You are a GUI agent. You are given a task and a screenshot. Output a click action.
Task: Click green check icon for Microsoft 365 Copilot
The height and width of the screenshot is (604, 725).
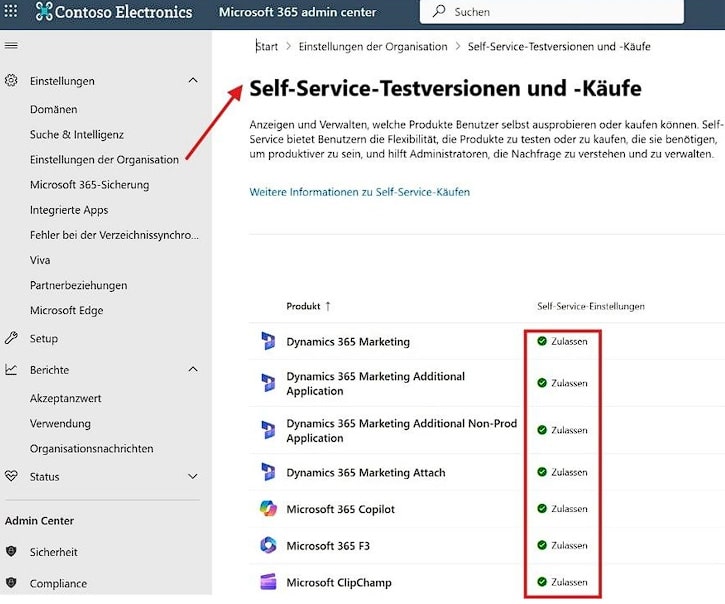(x=542, y=509)
